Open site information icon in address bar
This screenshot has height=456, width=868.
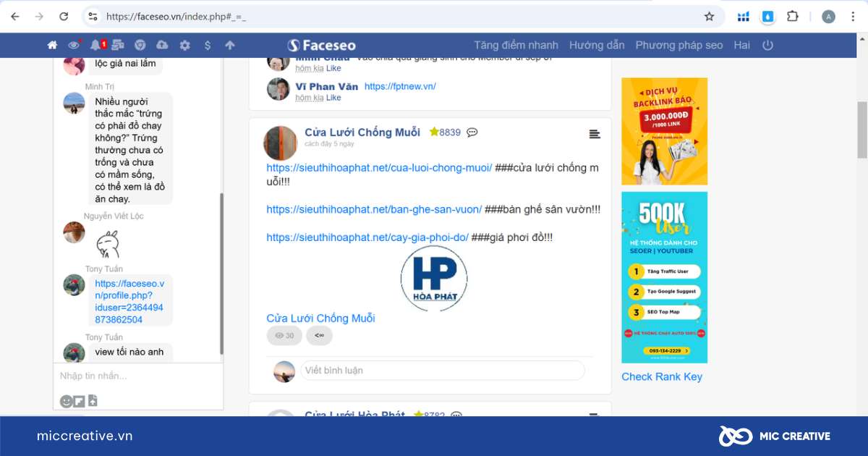point(92,16)
